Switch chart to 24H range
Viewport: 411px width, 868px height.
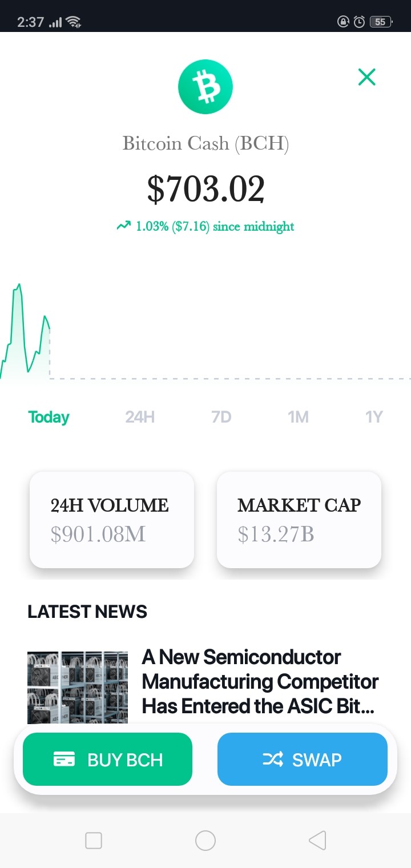point(140,417)
